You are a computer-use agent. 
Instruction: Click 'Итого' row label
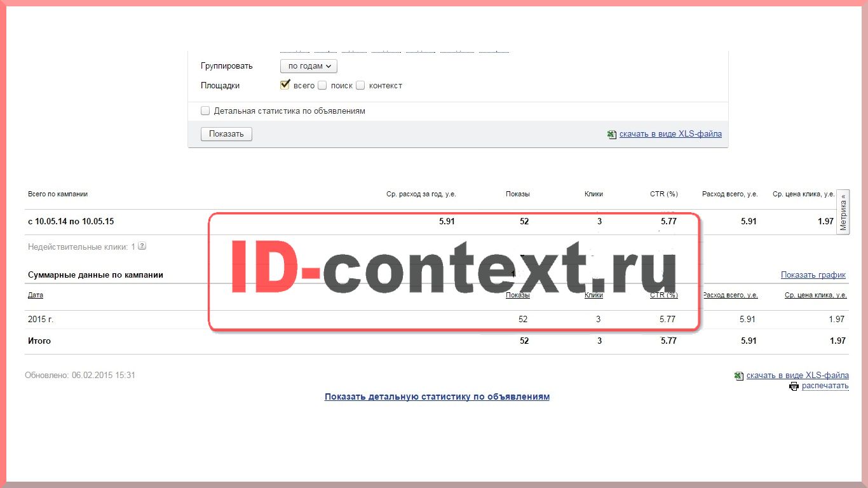pos(39,341)
